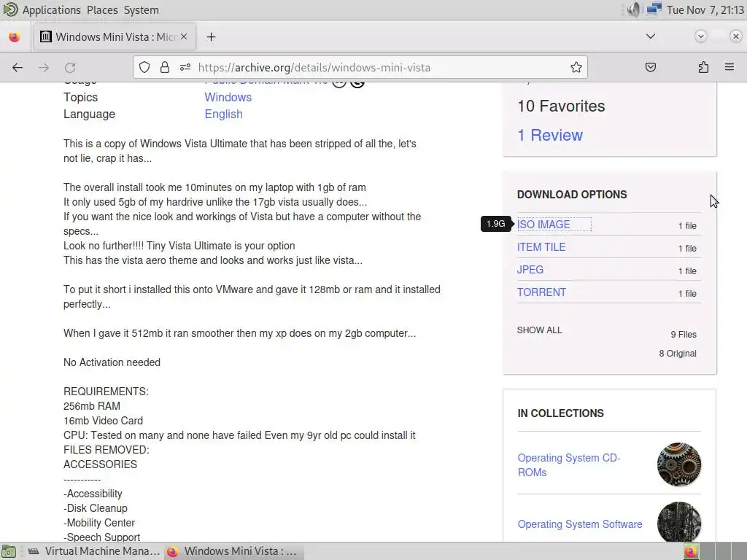
Task: View site security via the padlock icon
Action: tap(165, 68)
